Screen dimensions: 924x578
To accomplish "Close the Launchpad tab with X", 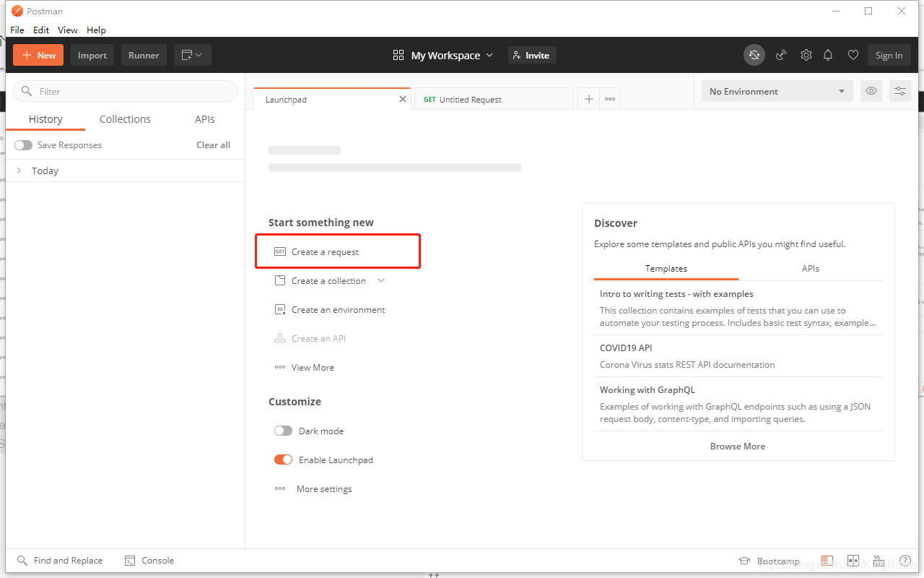I will 403,99.
